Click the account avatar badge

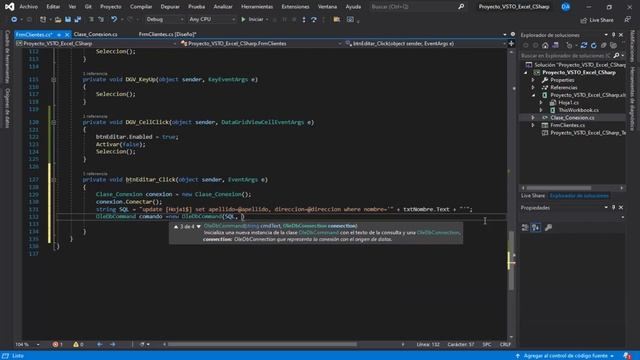[x=566, y=7]
